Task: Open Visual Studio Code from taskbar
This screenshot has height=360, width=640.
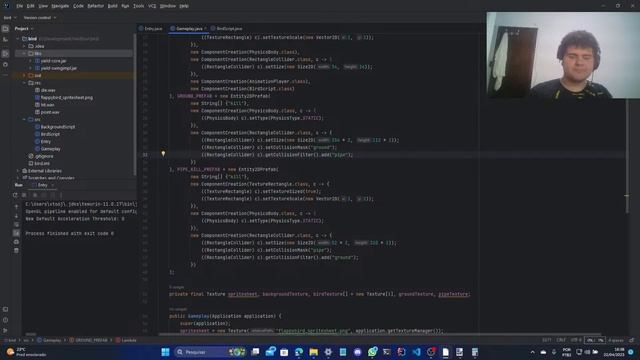Action: pyautogui.click(x=416, y=352)
